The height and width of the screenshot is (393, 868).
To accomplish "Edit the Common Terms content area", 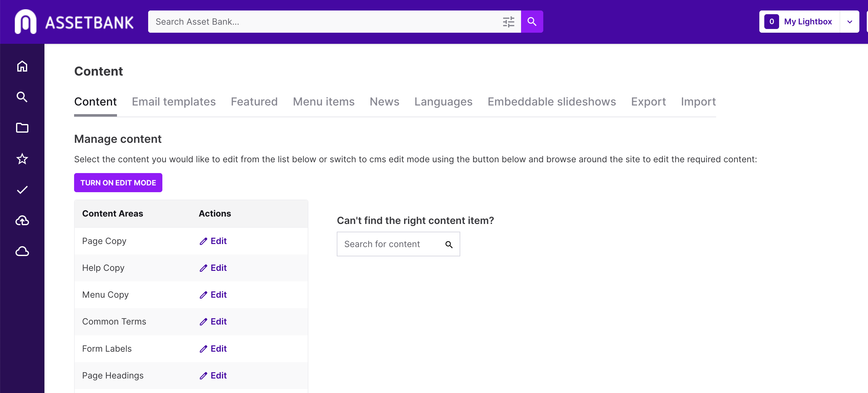I will click(213, 322).
